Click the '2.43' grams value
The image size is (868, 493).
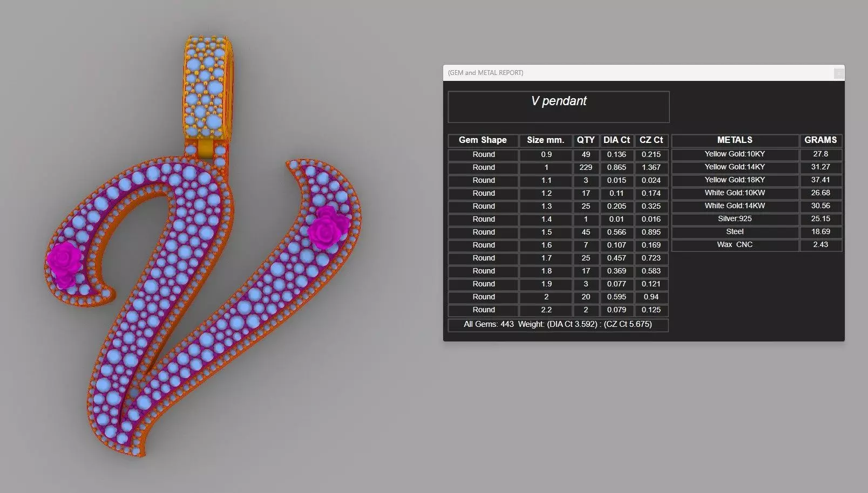click(821, 245)
